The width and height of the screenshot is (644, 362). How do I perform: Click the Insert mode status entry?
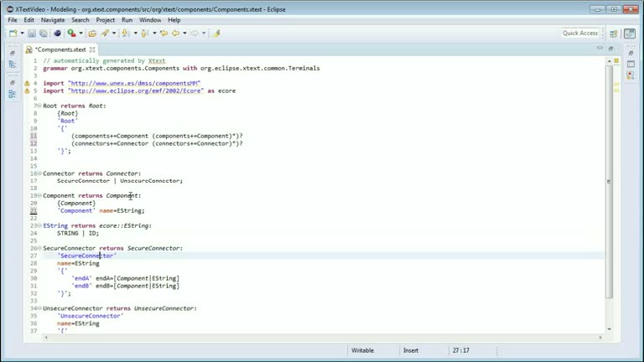coord(411,350)
